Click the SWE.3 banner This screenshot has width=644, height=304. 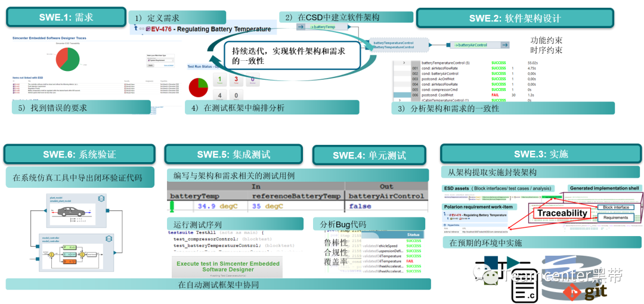(540, 154)
